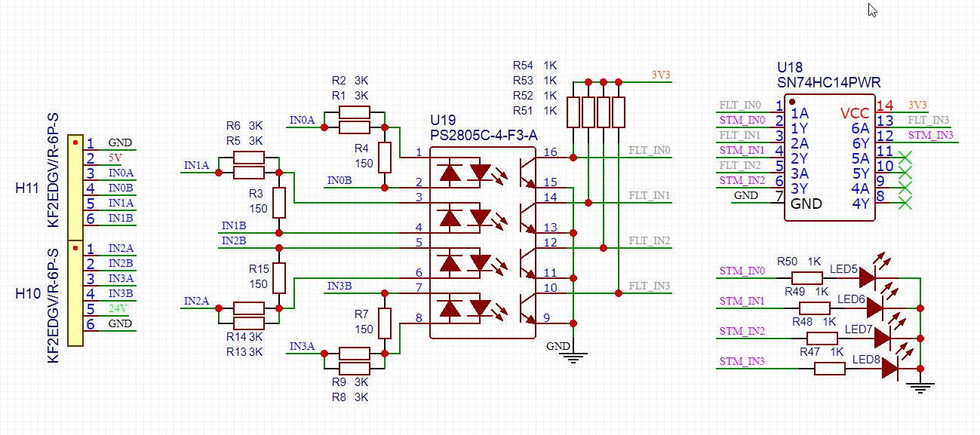The height and width of the screenshot is (435, 980).
Task: Click the no-connect X on U18 pin 11
Action: (x=905, y=158)
